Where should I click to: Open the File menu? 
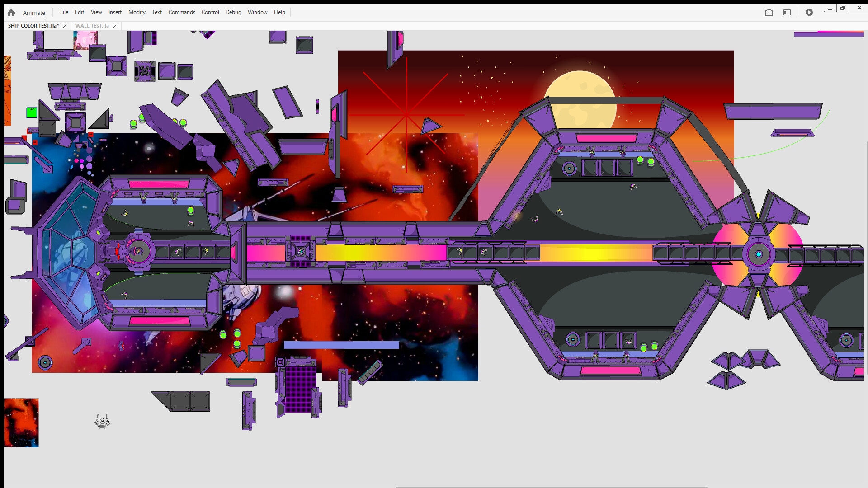click(64, 12)
